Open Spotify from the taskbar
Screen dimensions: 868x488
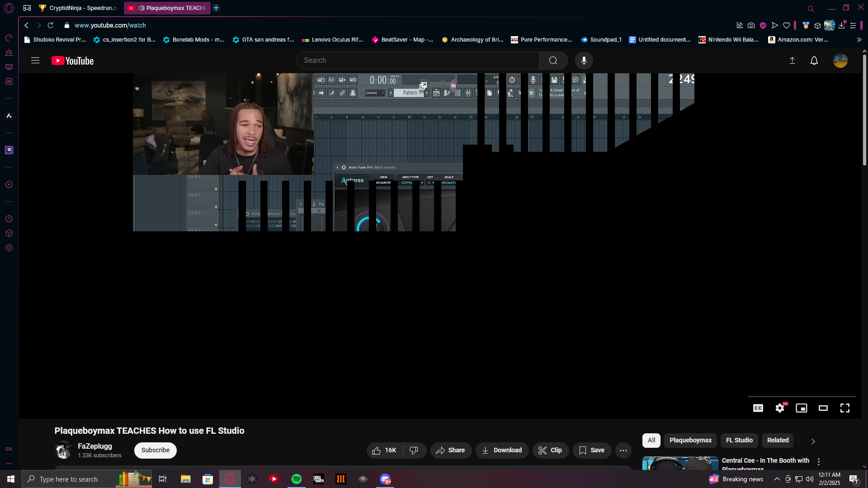296,479
